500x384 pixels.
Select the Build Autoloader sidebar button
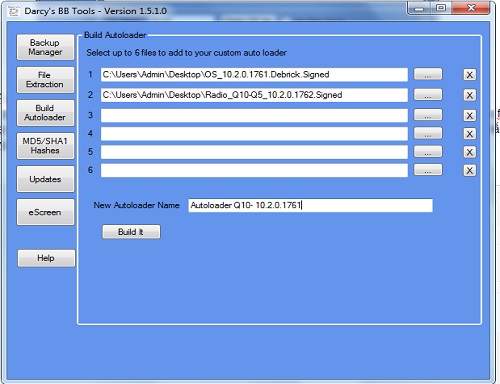pos(45,113)
